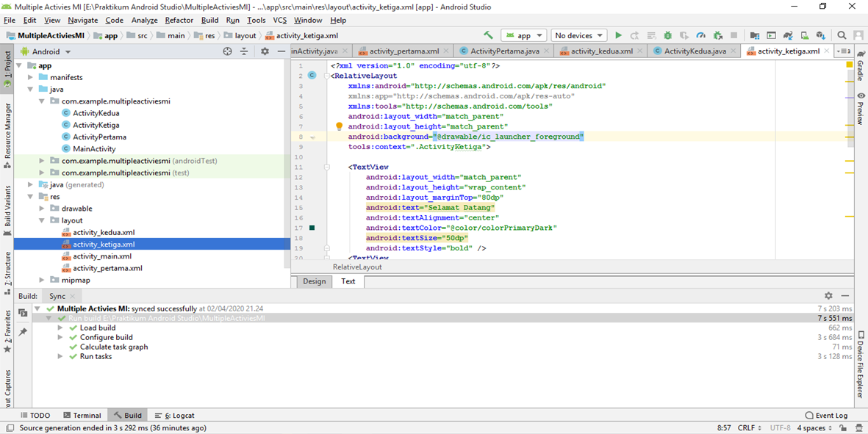The image size is (868, 434).
Task: Open the line separator CRLF selector
Action: [749, 428]
